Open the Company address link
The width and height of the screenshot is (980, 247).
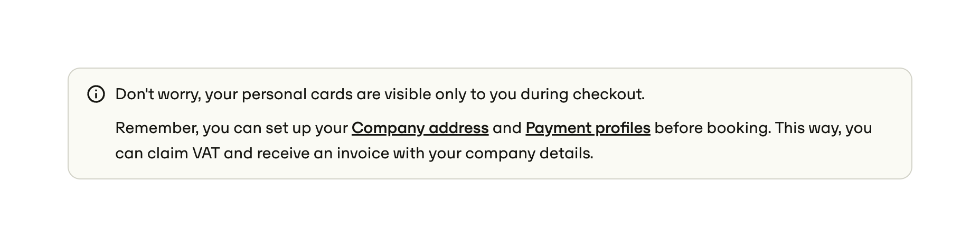pyautogui.click(x=420, y=128)
